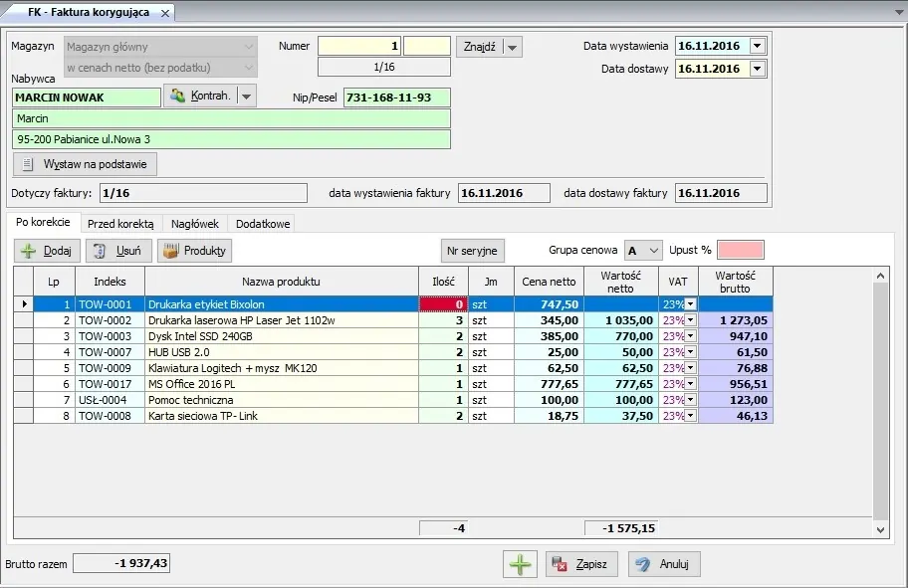Click the cell TOW-0008 in Indeks column
Image resolution: width=908 pixels, height=588 pixels.
point(111,416)
